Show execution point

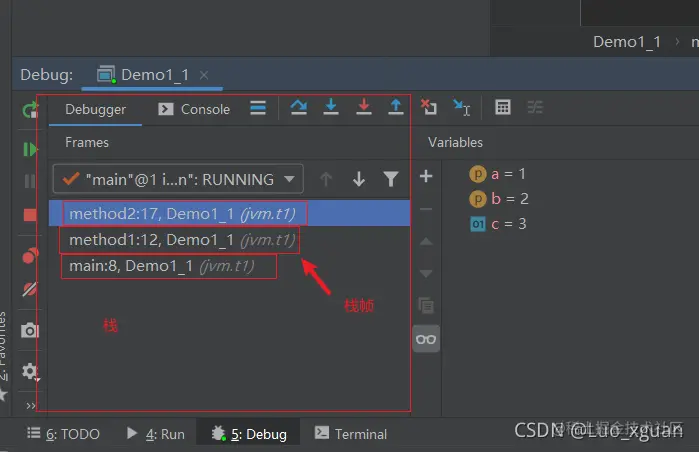pos(258,107)
